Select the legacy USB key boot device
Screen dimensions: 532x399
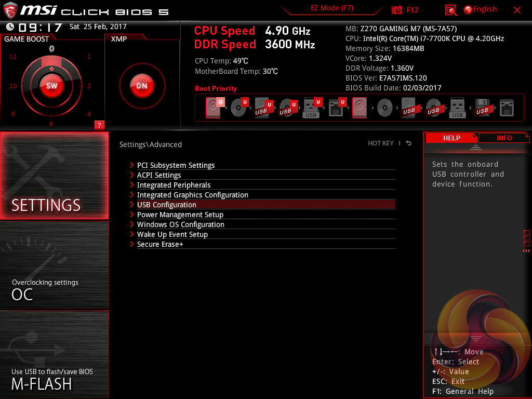[457, 108]
